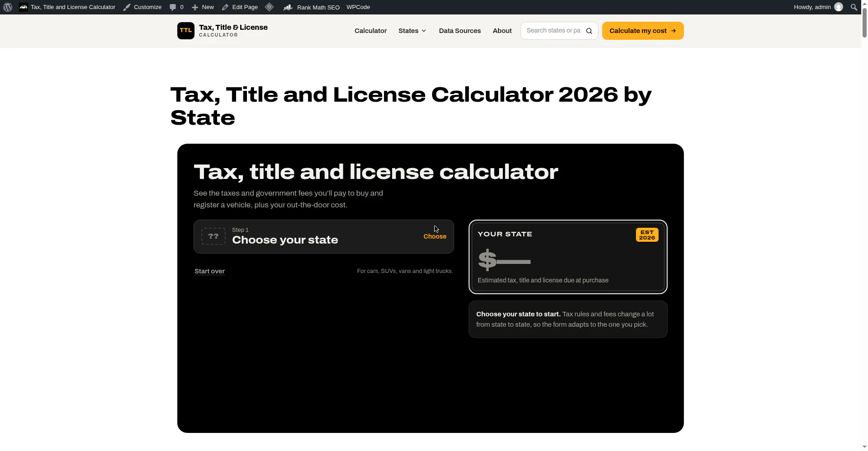Open admin bar search magnifier
Screen dimensions: 868x451
(854, 7)
